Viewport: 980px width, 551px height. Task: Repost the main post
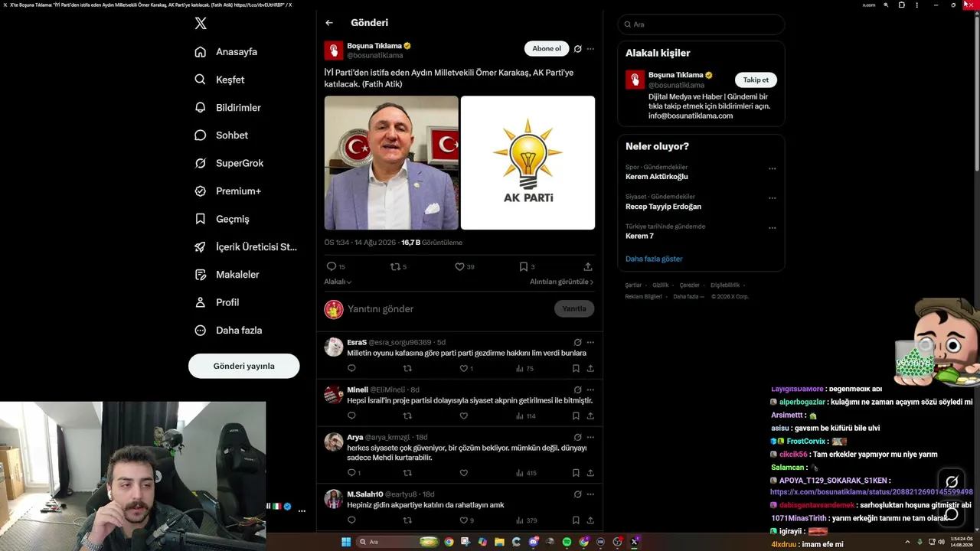(x=395, y=266)
